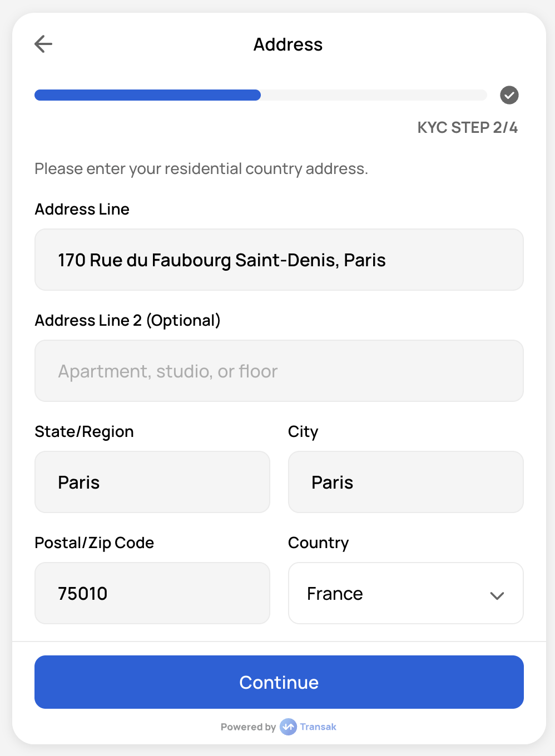This screenshot has height=756, width=555.
Task: Click the residential country address instruction text
Action: (x=201, y=168)
